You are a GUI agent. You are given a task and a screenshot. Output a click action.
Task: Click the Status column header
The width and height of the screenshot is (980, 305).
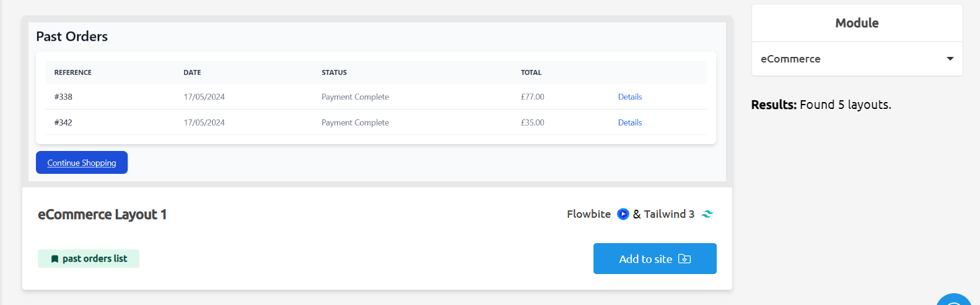334,72
